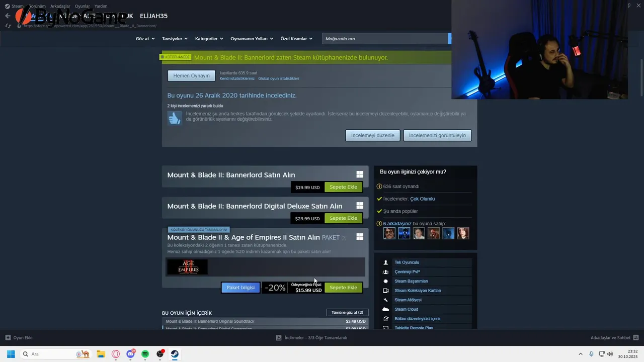Go to the ELİJAH35 profile tab

[x=153, y=16]
